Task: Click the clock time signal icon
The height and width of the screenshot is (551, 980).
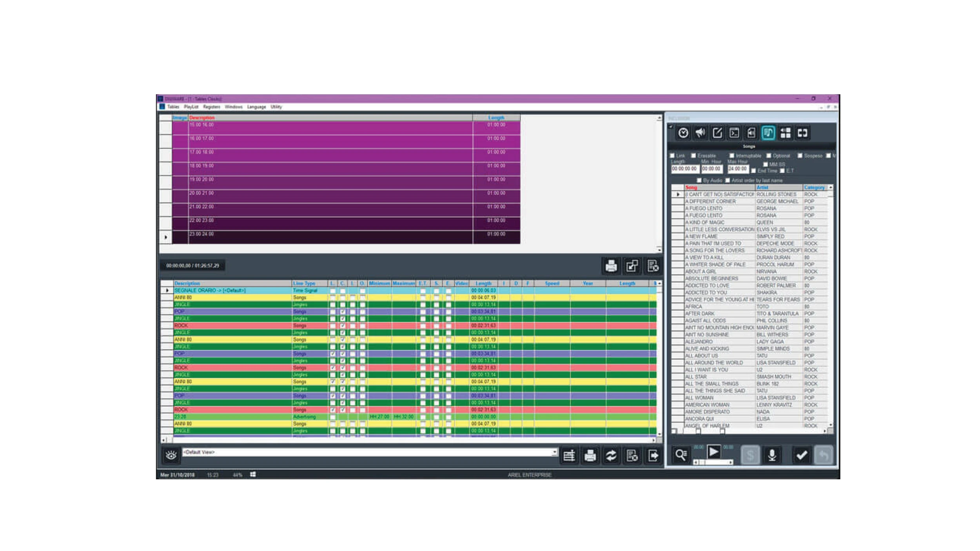Action: tap(683, 133)
